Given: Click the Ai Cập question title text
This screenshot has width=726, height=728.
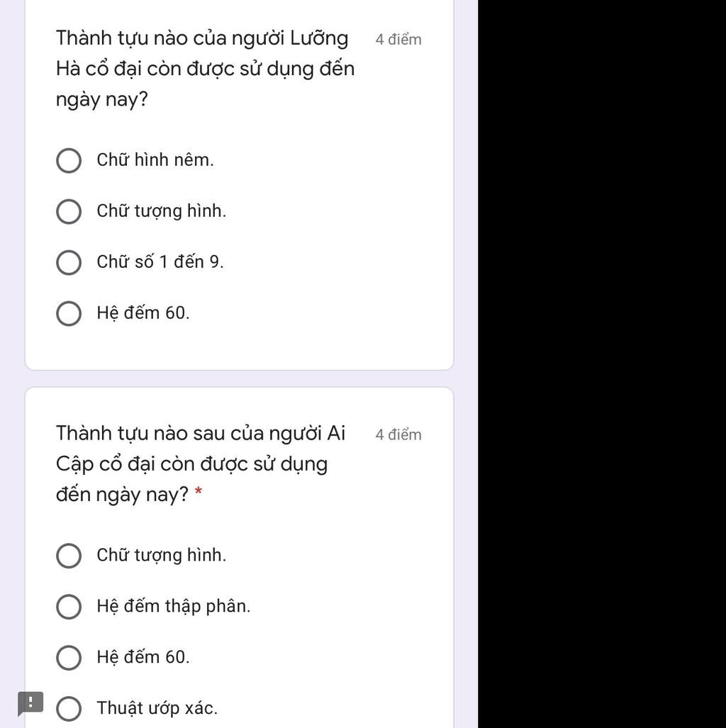Looking at the screenshot, I should tap(200, 464).
